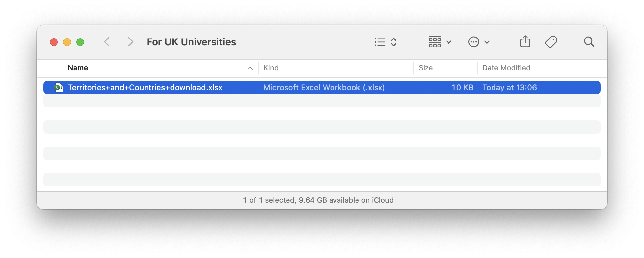
Task: Sort by Name column header
Action: [78, 68]
